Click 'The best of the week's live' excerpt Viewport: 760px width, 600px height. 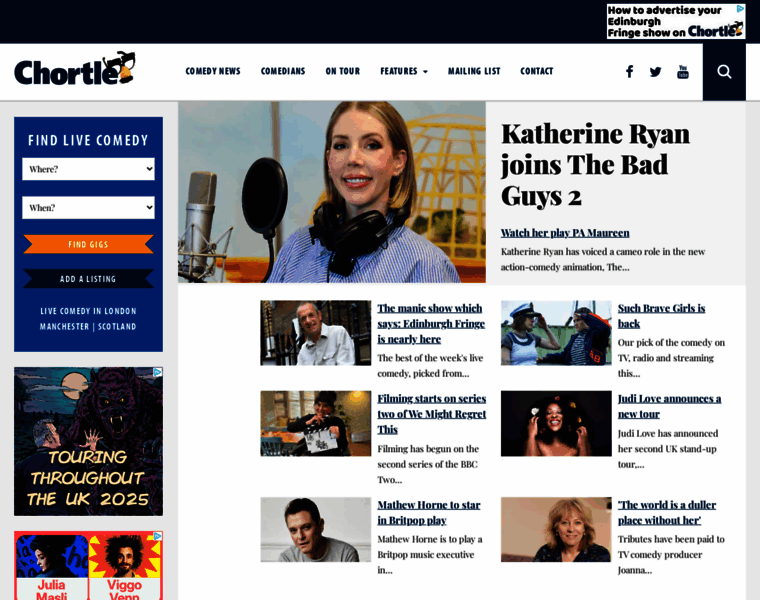[x=430, y=366]
